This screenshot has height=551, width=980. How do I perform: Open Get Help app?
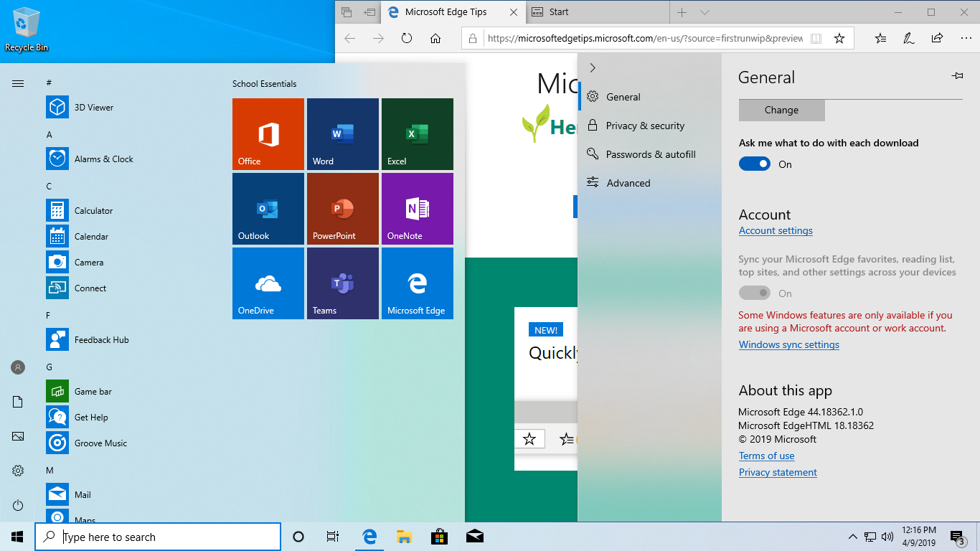tap(129, 418)
